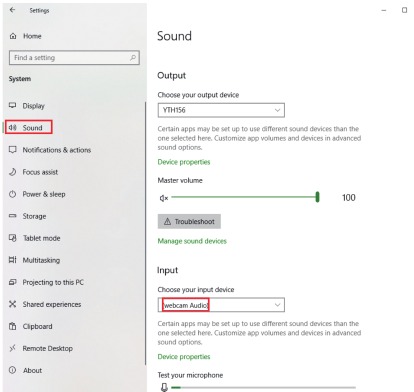Go back using the back arrow
Viewport: 414px width, 392px height.
[x=12, y=10]
